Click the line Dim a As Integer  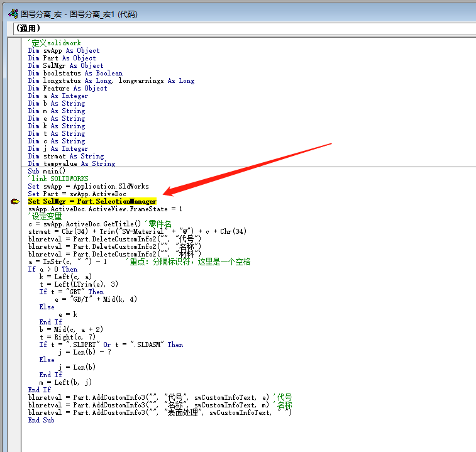tap(58, 96)
